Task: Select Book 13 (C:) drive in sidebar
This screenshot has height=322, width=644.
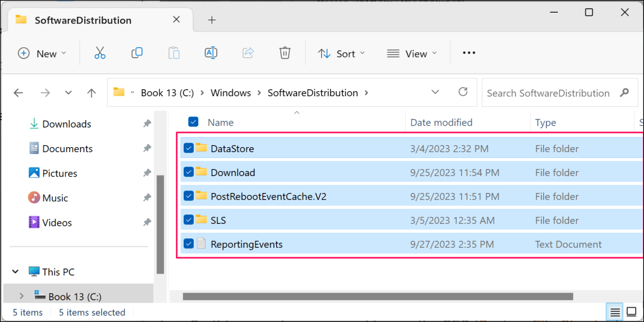Action: point(75,296)
